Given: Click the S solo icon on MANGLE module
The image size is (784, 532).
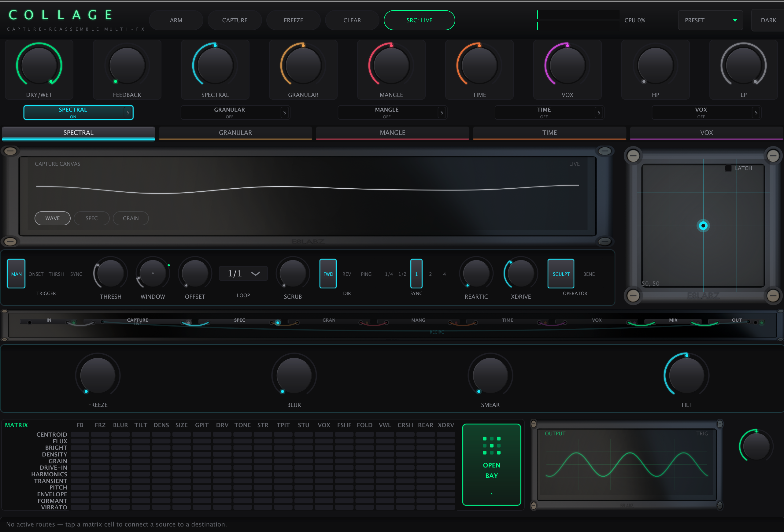Looking at the screenshot, I should click(x=442, y=112).
